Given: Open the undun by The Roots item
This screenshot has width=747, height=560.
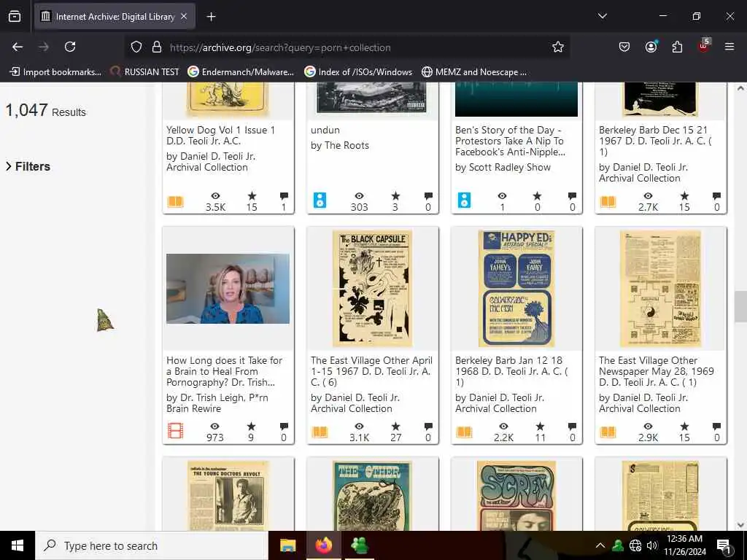Looking at the screenshot, I should pyautogui.click(x=325, y=130).
